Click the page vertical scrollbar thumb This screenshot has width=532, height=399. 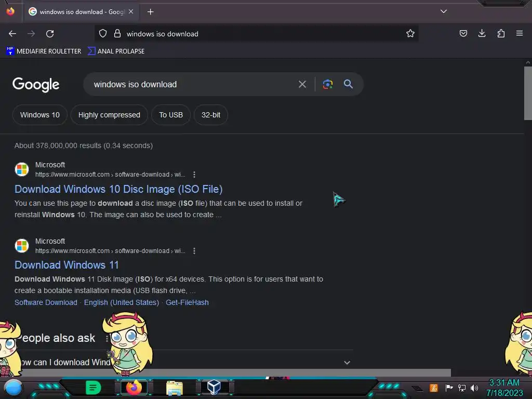click(528, 94)
